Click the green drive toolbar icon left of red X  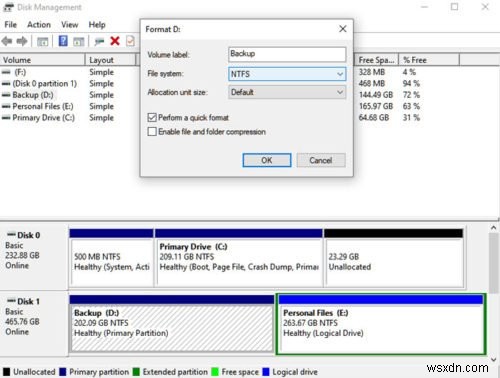pos(99,41)
